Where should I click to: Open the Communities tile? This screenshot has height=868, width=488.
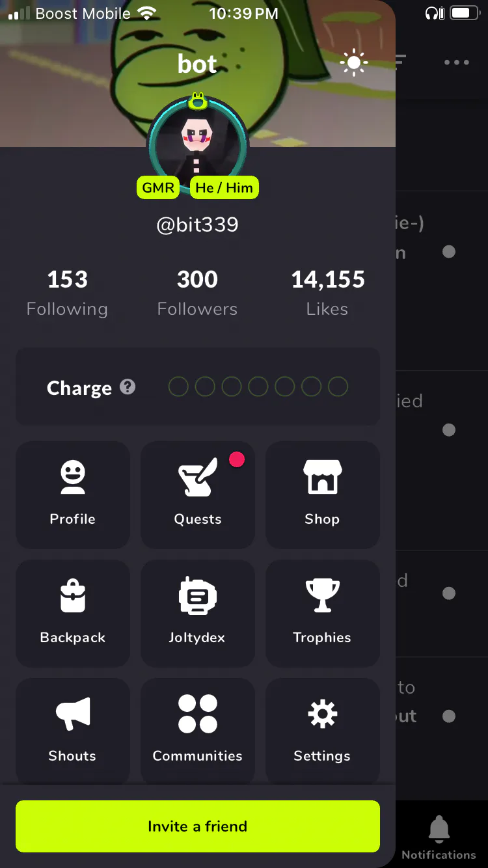pyautogui.click(x=198, y=731)
